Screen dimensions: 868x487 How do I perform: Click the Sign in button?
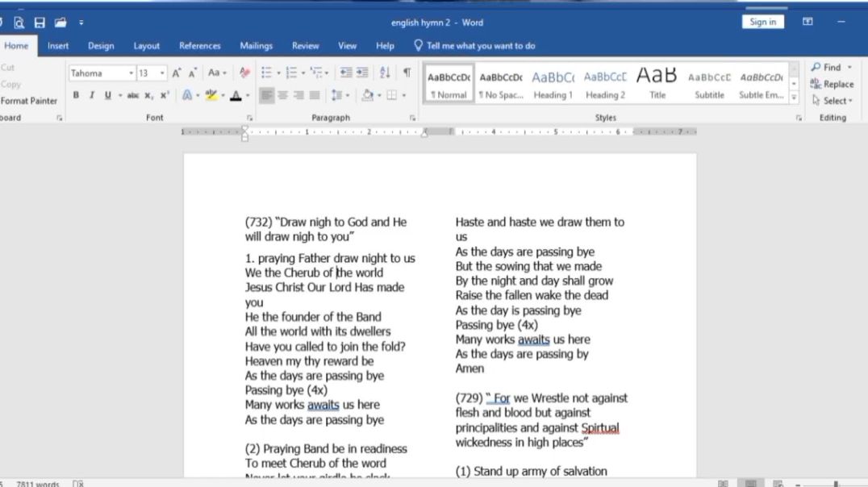762,22
